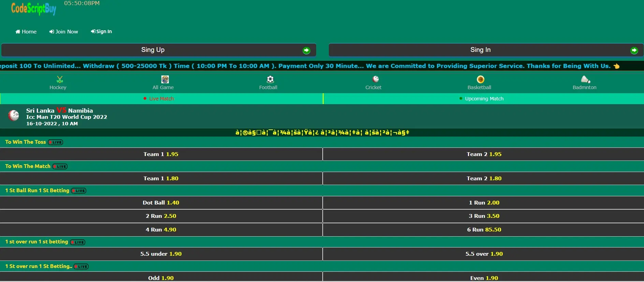Open the Basketball category label
644x282 pixels.
coord(479,87)
